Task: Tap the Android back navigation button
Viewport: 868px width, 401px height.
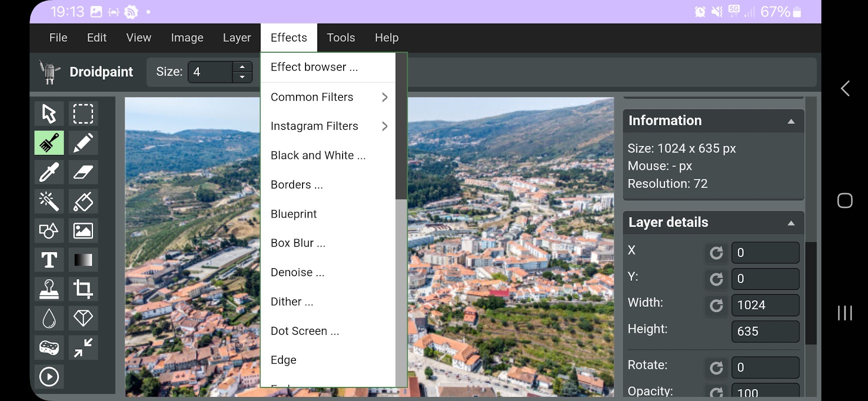Action: point(845,89)
